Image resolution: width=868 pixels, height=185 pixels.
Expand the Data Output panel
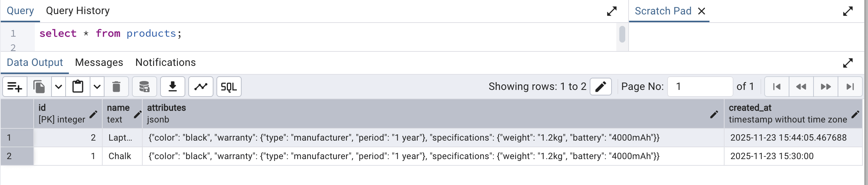point(848,63)
